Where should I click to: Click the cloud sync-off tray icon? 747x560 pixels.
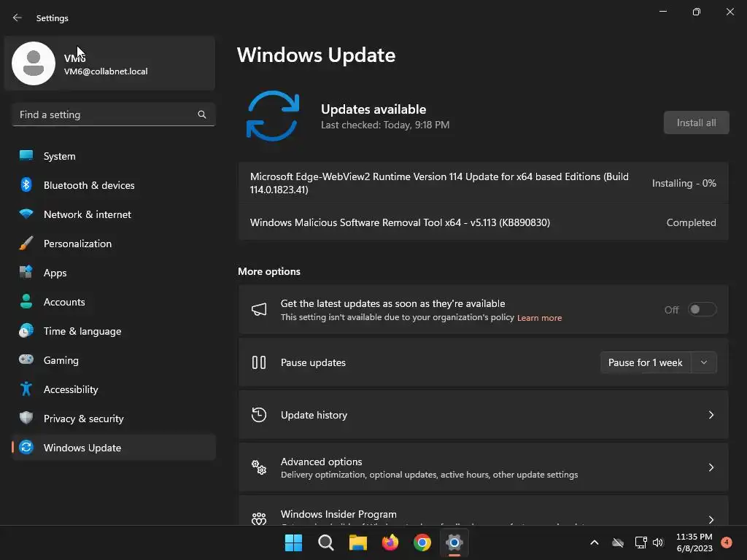[618, 542]
